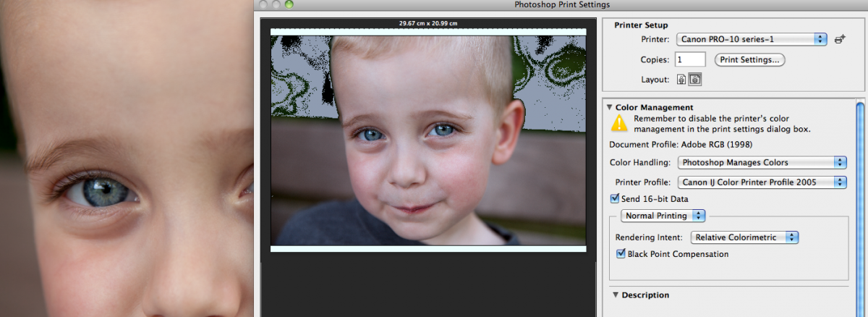Click the add printer icon
The width and height of the screenshot is (868, 317).
pos(840,39)
